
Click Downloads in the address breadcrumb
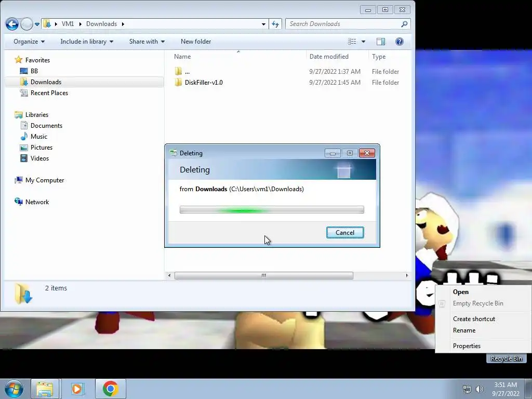[101, 24]
